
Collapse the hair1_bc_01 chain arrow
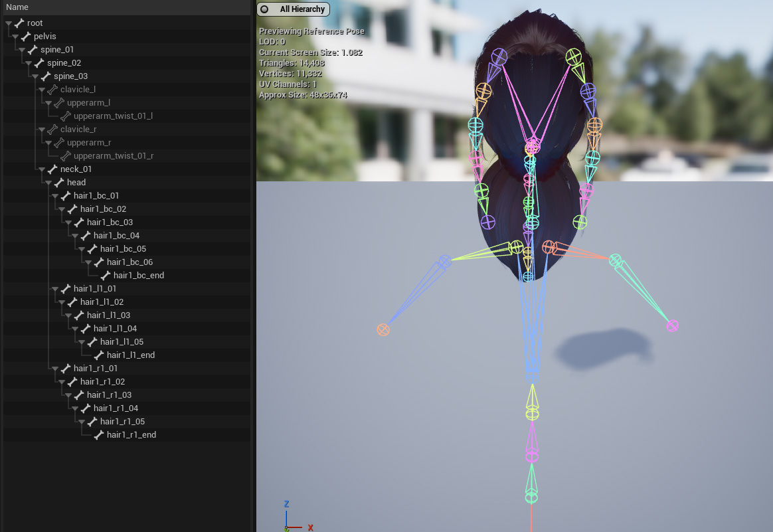tap(55, 196)
